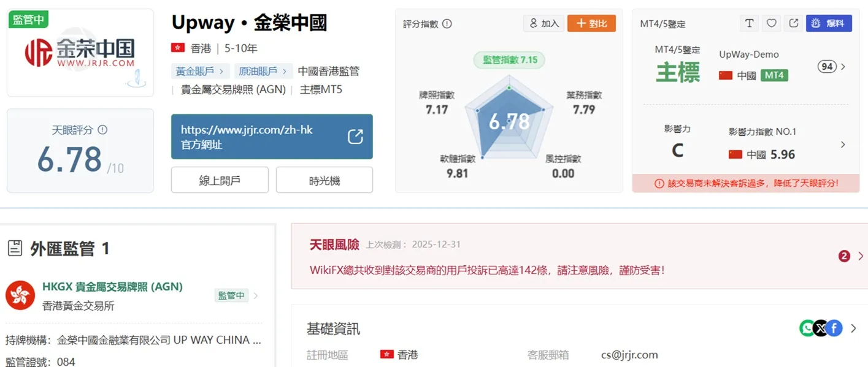Click 監管證號 084 text
The height and width of the screenshot is (367, 868).
pyautogui.click(x=40, y=361)
